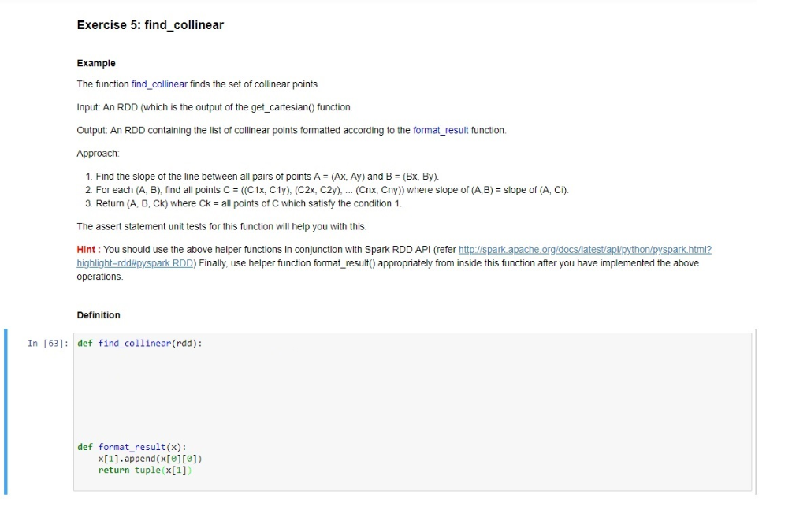Image resolution: width=807 pixels, height=532 pixels.
Task: Click the bold Example subheading
Action: pyautogui.click(x=96, y=63)
